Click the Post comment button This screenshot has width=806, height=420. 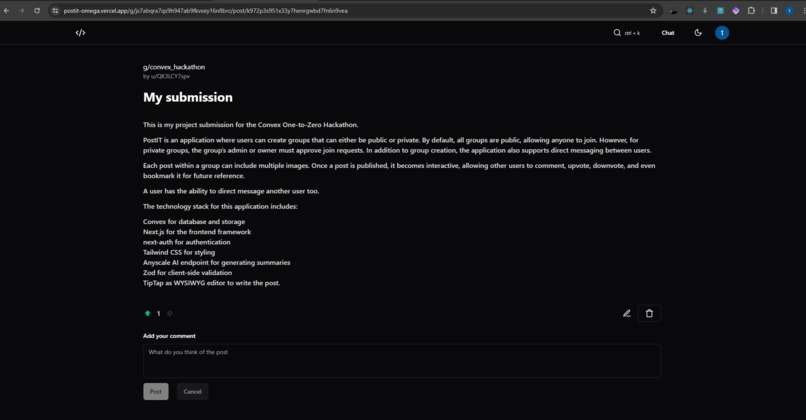click(x=156, y=391)
